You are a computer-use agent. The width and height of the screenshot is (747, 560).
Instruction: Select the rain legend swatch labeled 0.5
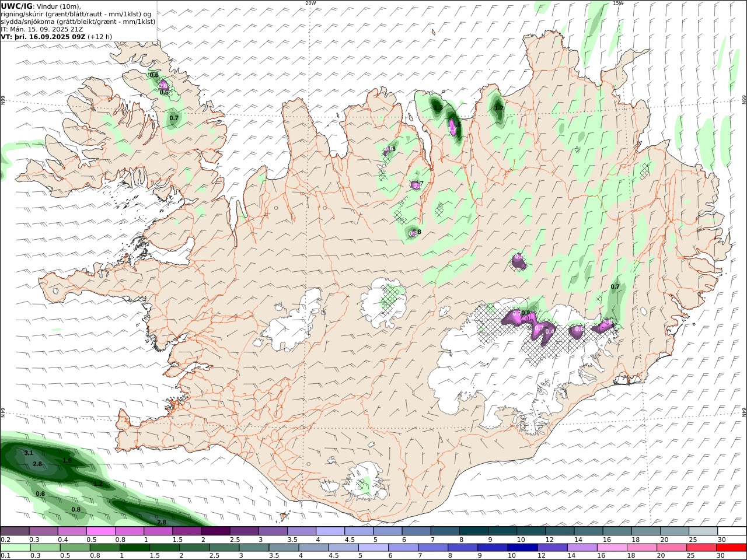[75, 548]
